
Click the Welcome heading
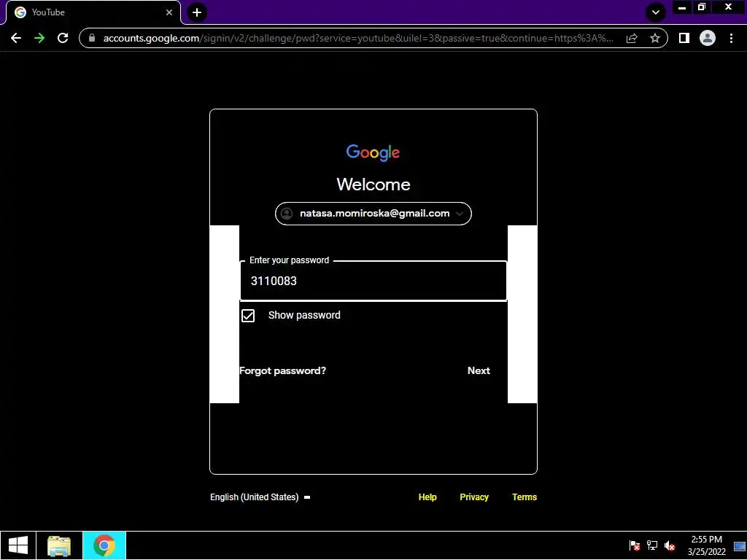point(373,184)
